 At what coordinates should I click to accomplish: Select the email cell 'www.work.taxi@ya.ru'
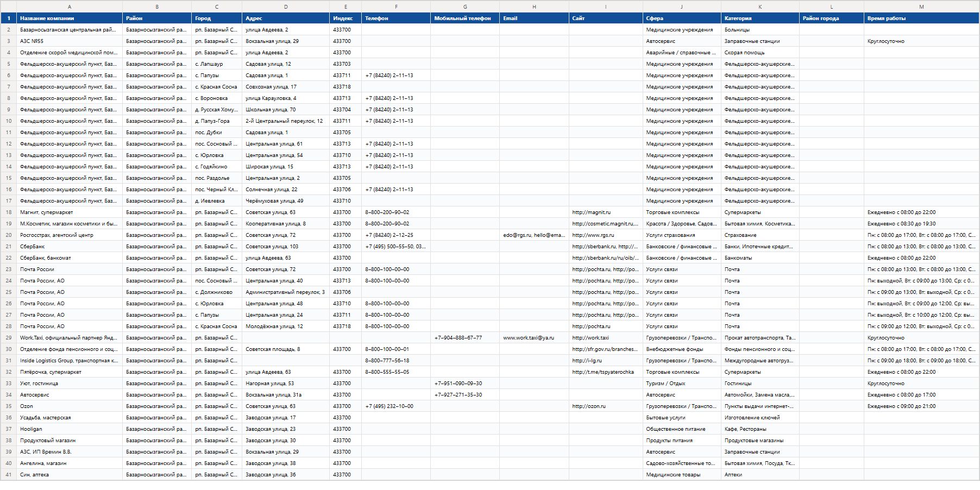pyautogui.click(x=534, y=338)
